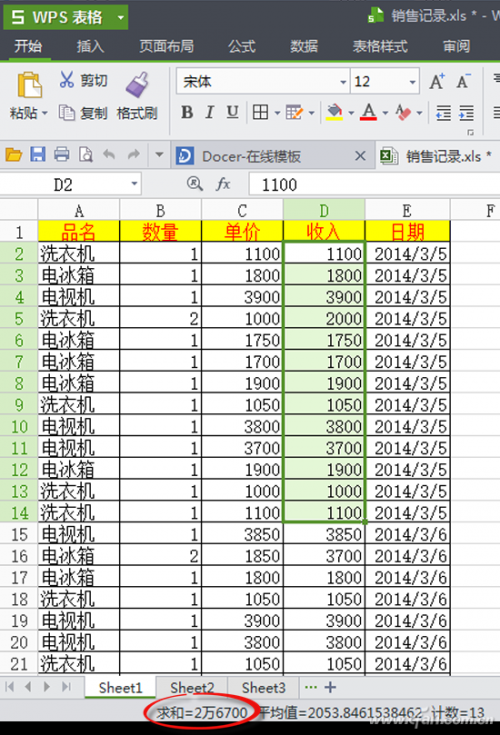The height and width of the screenshot is (735, 500).
Task: Add a new sheet with plus icon
Action: click(330, 687)
